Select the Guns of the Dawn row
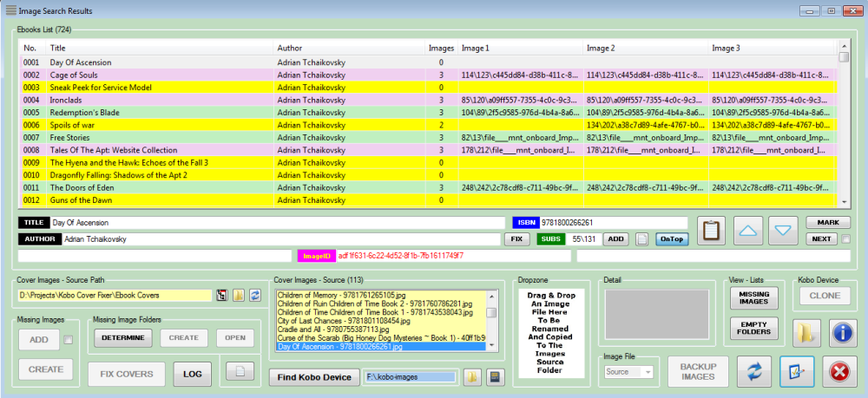 click(x=428, y=199)
